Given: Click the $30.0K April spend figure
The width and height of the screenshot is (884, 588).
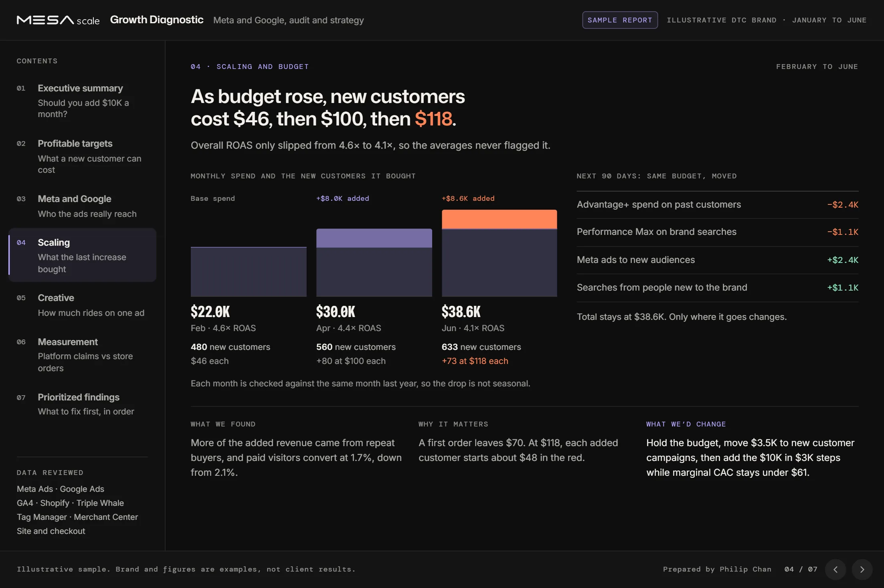Looking at the screenshot, I should [336, 311].
